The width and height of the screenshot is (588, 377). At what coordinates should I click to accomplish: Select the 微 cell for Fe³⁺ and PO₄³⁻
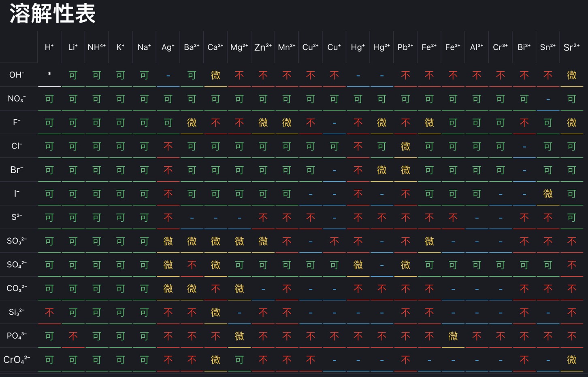pyautogui.click(x=453, y=336)
